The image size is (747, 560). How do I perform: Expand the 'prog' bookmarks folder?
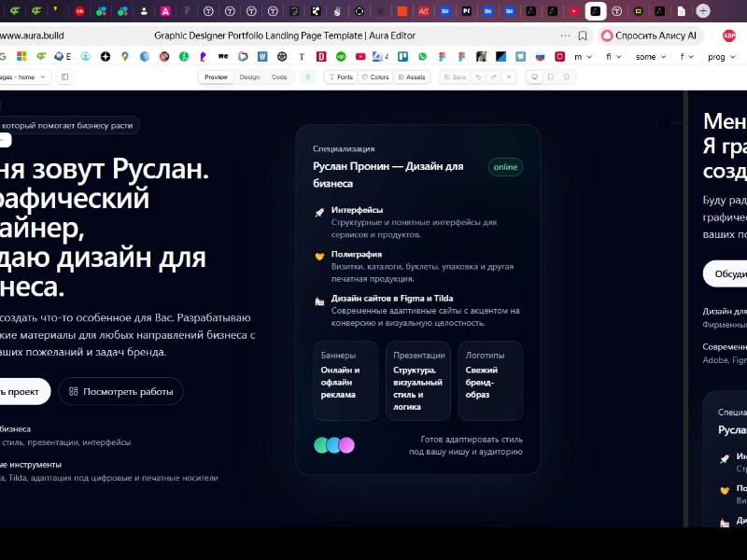coord(721,56)
